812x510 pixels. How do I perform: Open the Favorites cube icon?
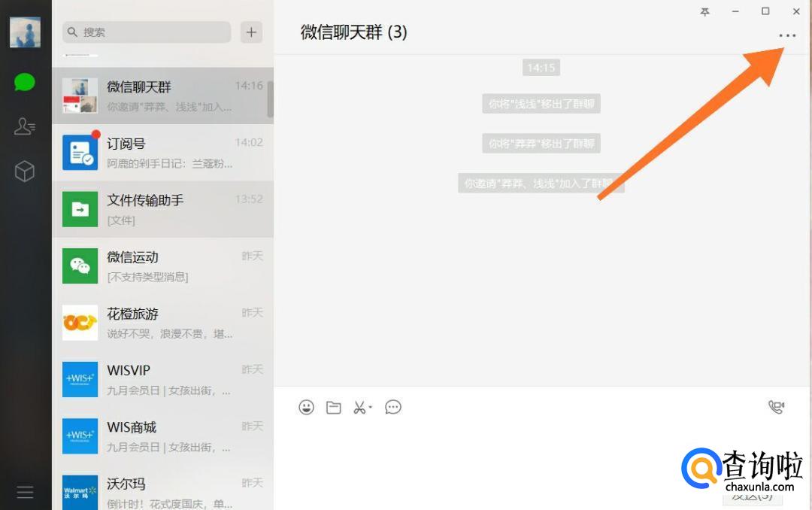[x=24, y=171]
